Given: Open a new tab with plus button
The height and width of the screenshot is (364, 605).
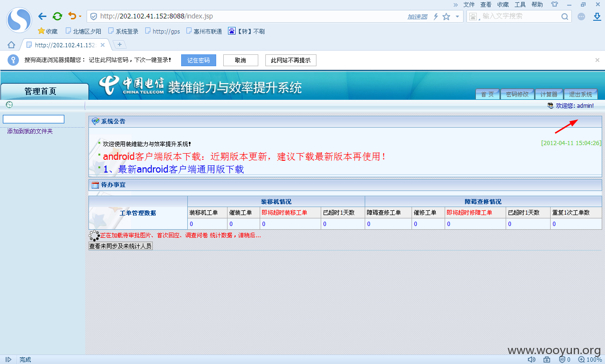Looking at the screenshot, I should (x=120, y=44).
